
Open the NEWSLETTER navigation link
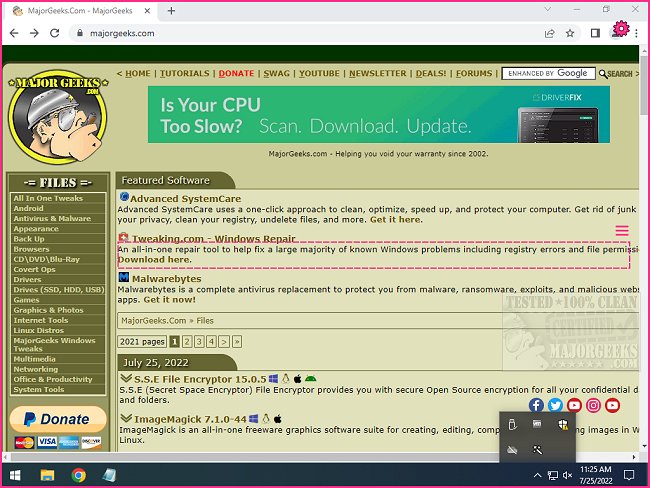click(x=378, y=73)
